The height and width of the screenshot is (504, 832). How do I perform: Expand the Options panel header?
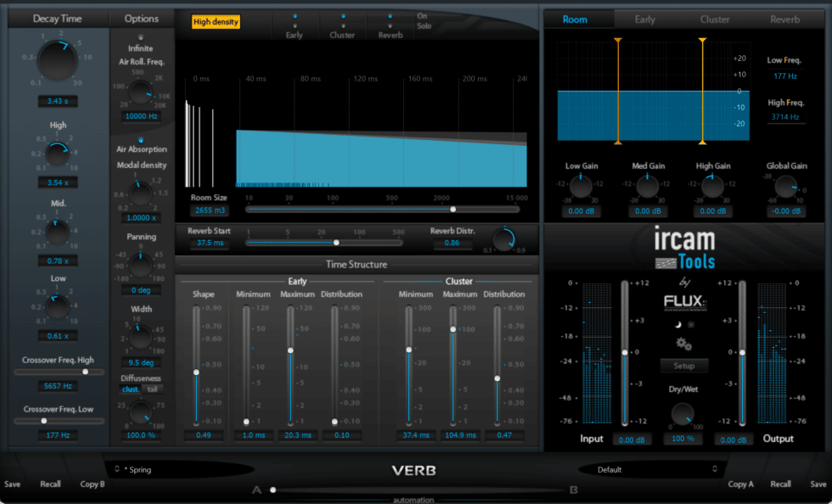pyautogui.click(x=141, y=18)
